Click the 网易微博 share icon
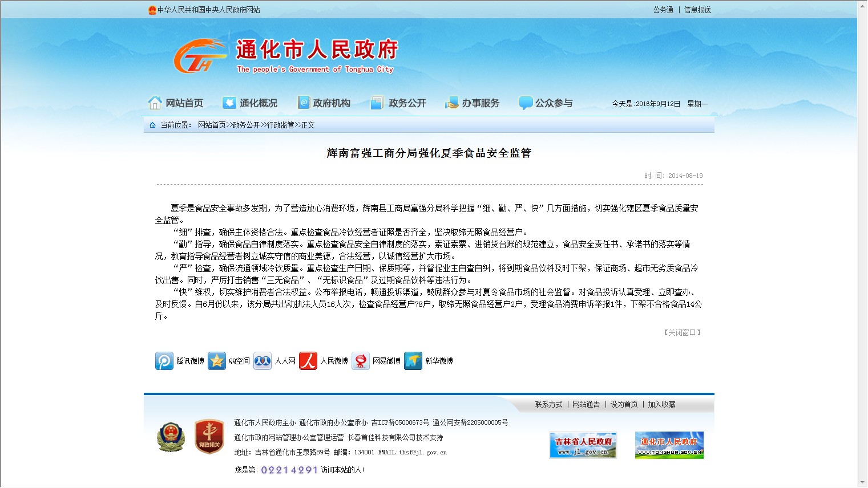 click(x=361, y=361)
